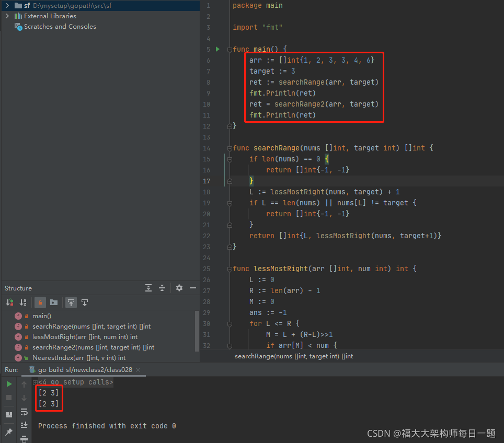Click 'ret := searchRange(arr, target)' line
This screenshot has height=443, width=504.
pyautogui.click(x=314, y=82)
